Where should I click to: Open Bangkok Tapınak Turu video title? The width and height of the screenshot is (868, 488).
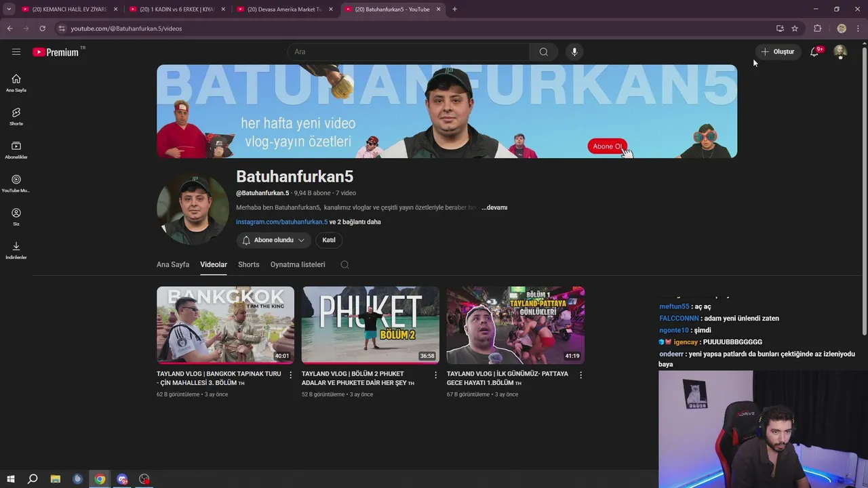(218, 378)
